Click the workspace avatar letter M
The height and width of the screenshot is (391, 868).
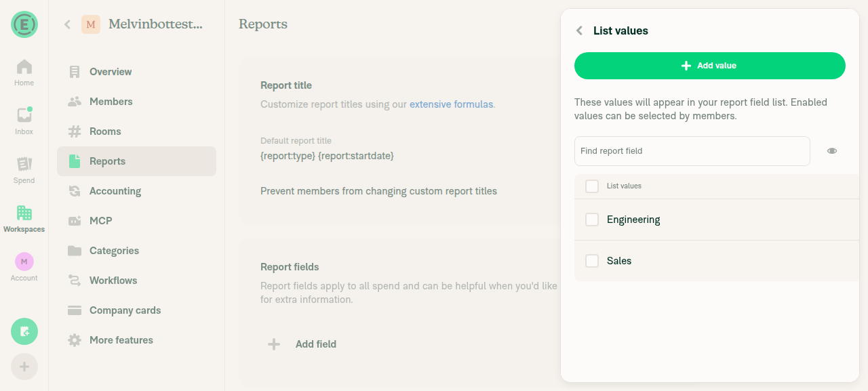[x=91, y=24]
